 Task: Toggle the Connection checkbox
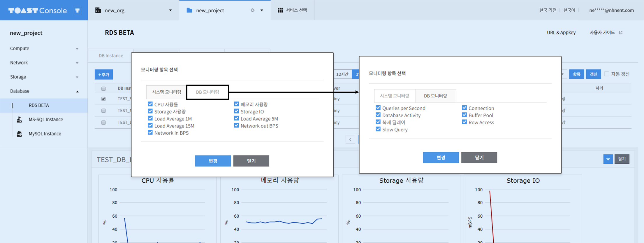[x=464, y=108]
